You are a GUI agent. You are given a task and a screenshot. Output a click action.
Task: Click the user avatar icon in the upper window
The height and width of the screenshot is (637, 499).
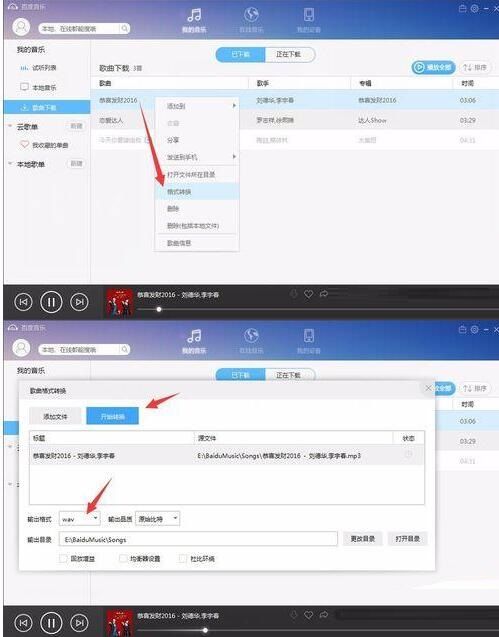point(21,27)
